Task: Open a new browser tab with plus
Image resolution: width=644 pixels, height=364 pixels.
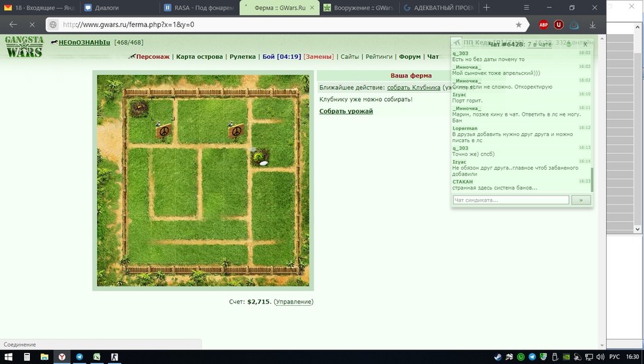Action: (486, 8)
